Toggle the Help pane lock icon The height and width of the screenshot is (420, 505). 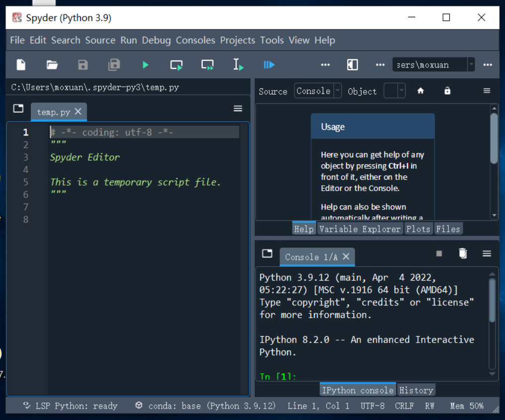click(447, 91)
